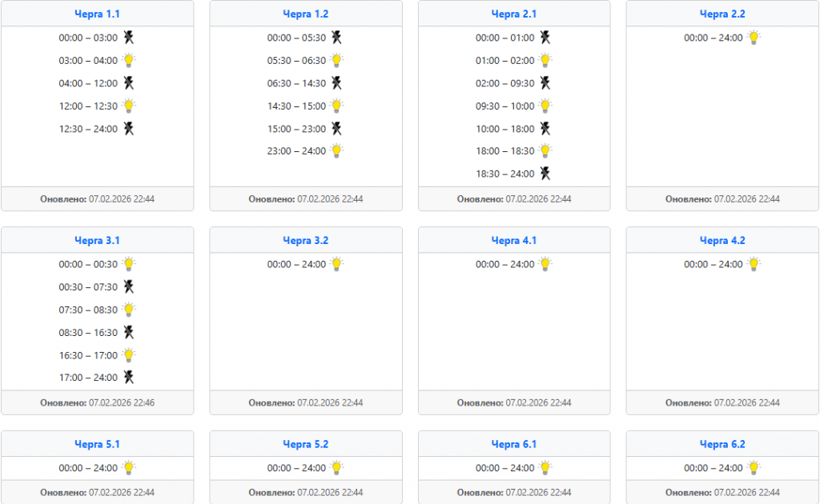Click power-off icon for 10:00 – 18:00 slot

tap(545, 128)
